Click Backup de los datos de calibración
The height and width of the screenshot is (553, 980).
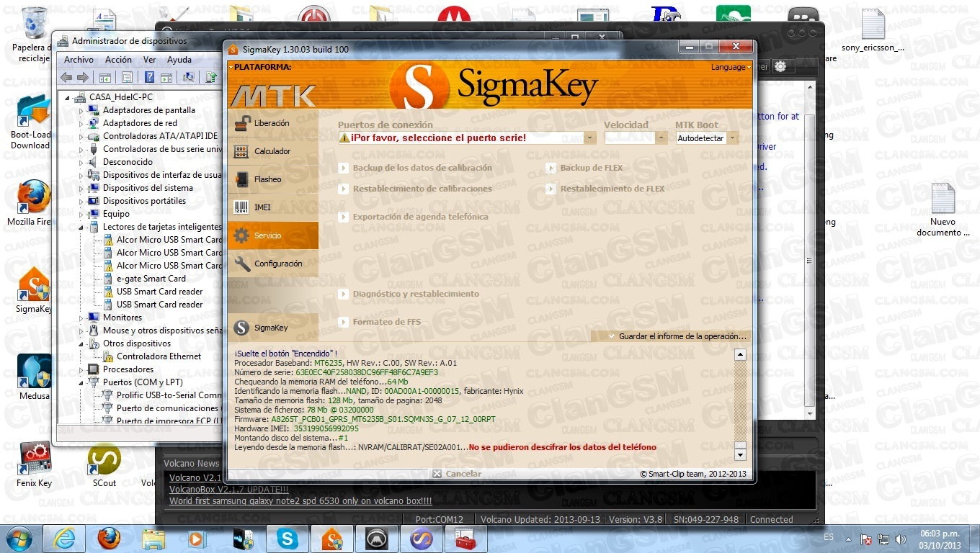tap(422, 168)
